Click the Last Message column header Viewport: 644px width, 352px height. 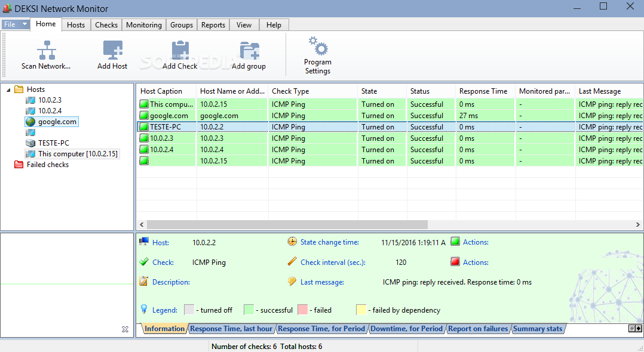(609, 91)
